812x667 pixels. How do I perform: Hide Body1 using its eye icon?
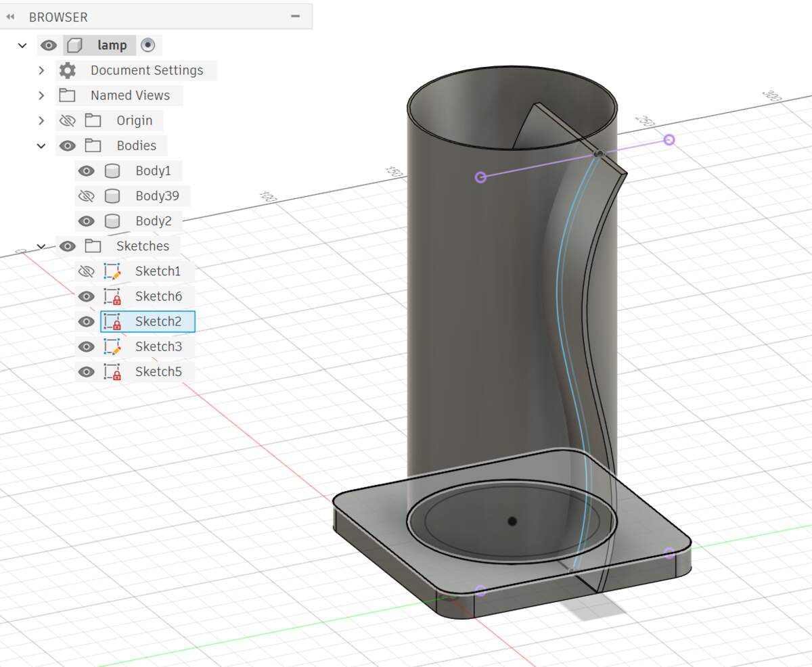click(86, 171)
